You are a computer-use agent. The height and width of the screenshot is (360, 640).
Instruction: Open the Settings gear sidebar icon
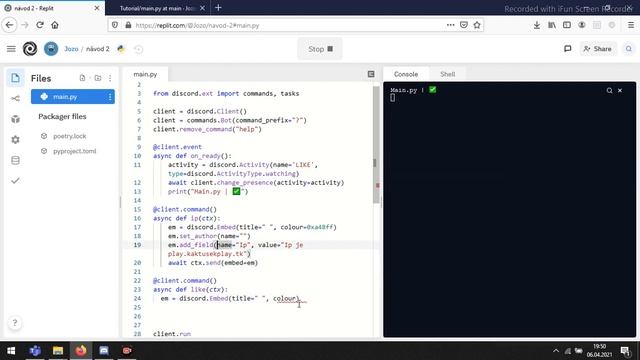point(15,140)
